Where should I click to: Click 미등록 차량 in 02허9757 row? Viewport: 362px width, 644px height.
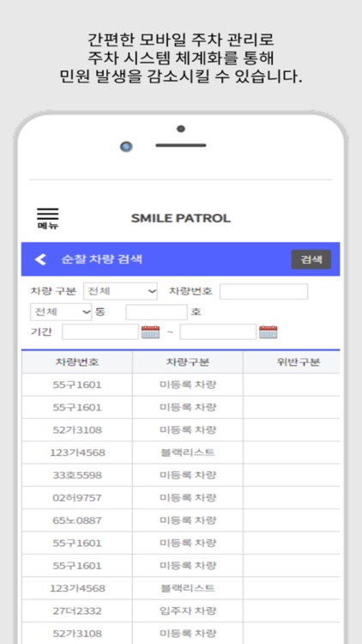click(188, 498)
